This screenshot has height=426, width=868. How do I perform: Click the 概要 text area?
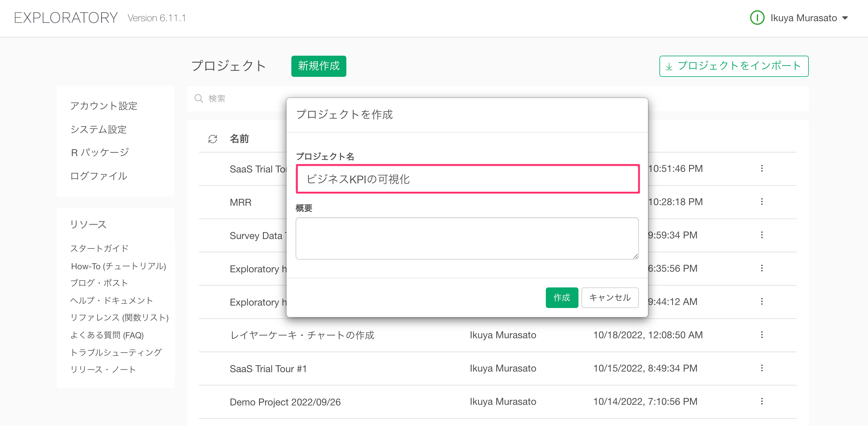click(x=467, y=238)
